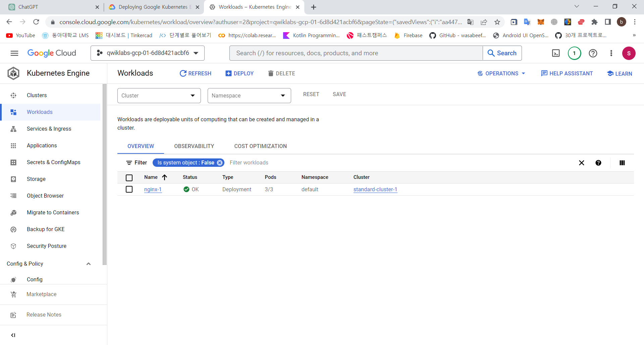Click the Clusters sidebar icon
Viewport: 644px width, 345px height.
[13, 95]
